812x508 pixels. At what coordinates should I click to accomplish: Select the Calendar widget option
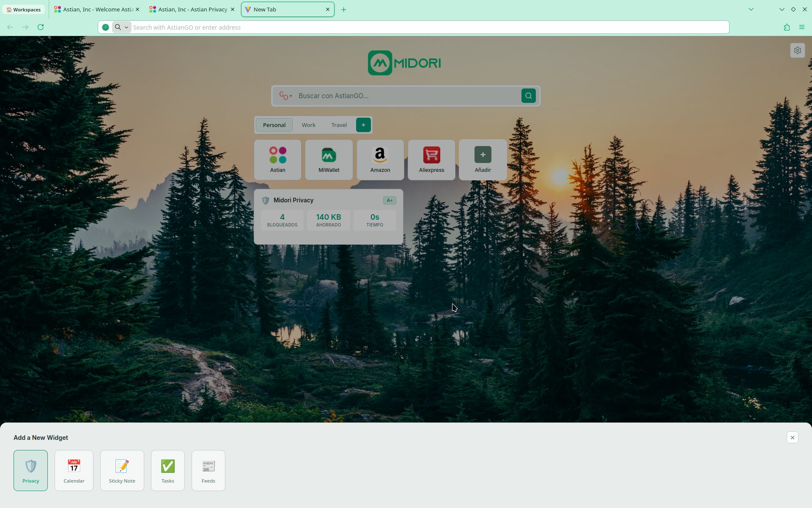click(x=74, y=470)
